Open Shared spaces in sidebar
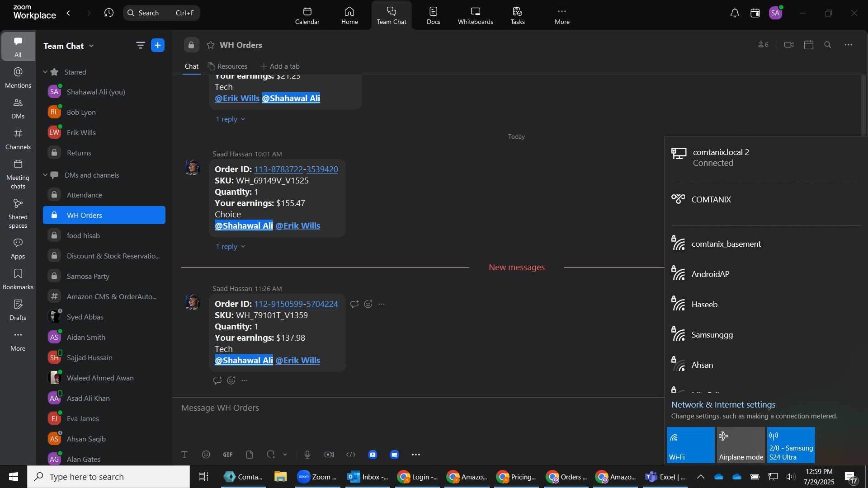This screenshot has width=868, height=488. [18, 213]
